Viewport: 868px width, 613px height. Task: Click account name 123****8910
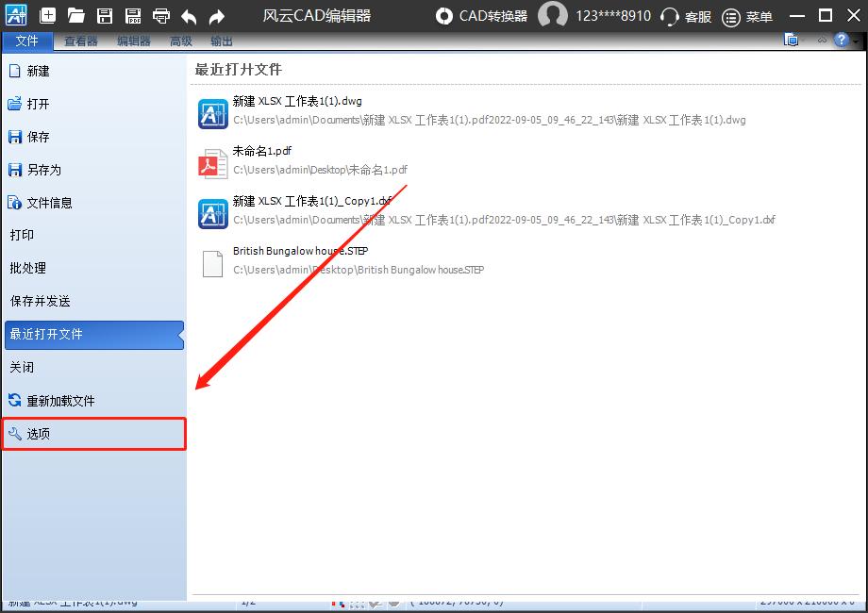613,15
